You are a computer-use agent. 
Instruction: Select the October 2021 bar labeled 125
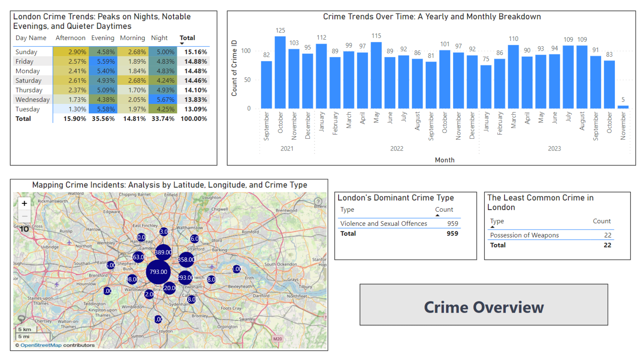coord(280,72)
